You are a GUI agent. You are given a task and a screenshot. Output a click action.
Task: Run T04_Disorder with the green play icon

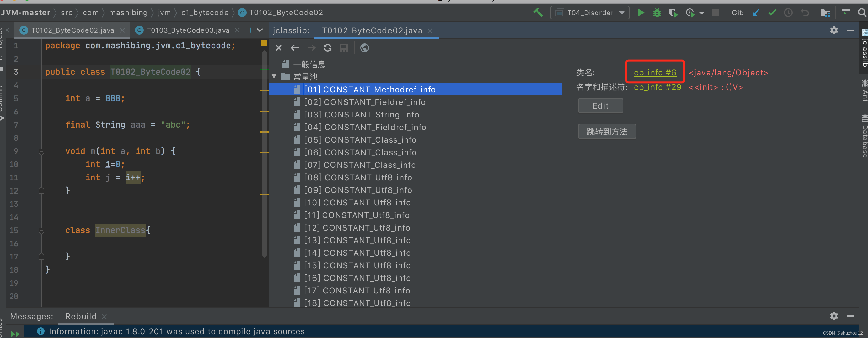click(640, 13)
